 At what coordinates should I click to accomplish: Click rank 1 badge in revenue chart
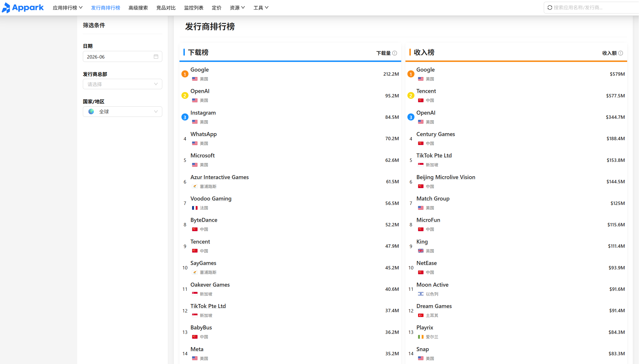point(411,74)
